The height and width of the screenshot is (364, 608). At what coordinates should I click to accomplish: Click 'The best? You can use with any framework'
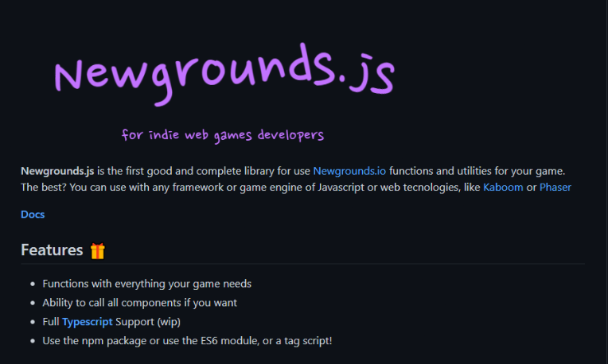click(122, 187)
